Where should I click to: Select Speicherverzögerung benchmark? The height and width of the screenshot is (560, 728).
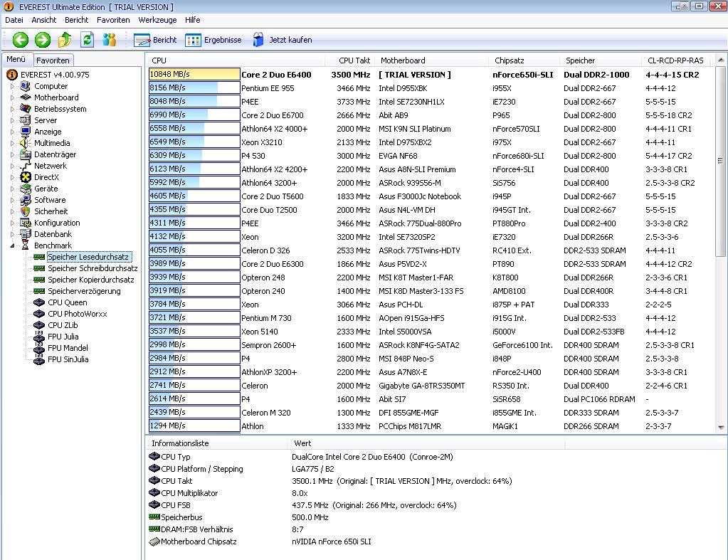coord(84,291)
